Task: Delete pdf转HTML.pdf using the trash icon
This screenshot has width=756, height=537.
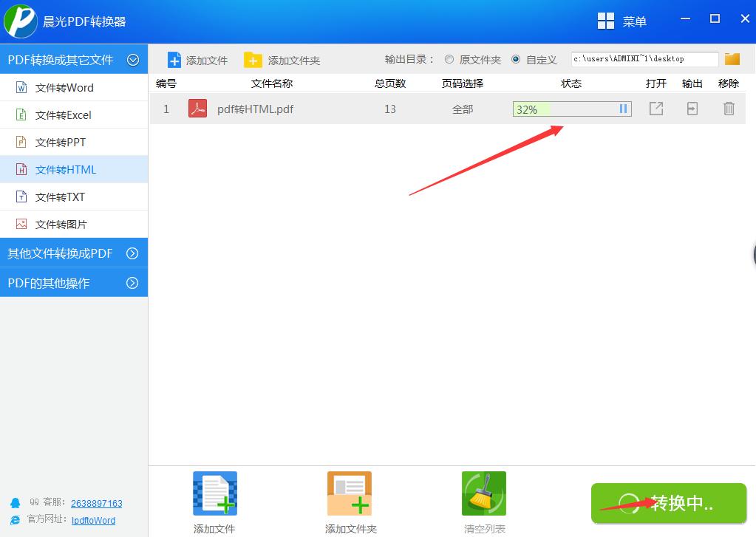Action: click(x=729, y=109)
